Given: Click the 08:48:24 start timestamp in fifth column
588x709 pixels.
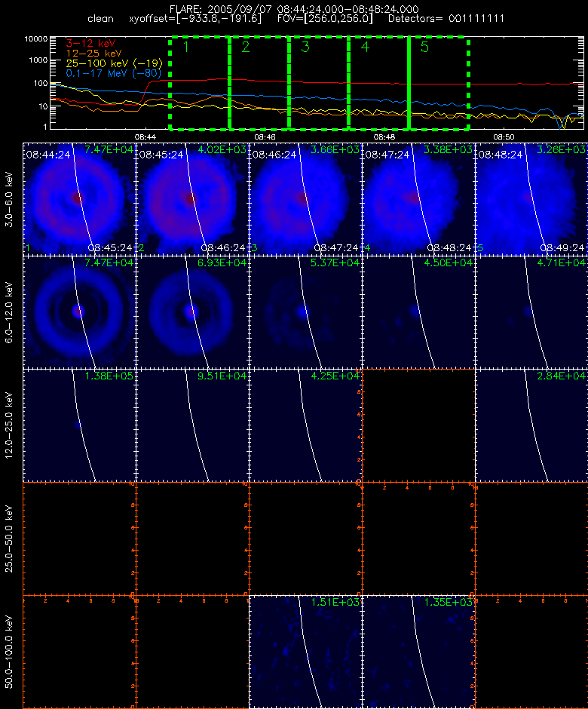Looking at the screenshot, I should [501, 155].
